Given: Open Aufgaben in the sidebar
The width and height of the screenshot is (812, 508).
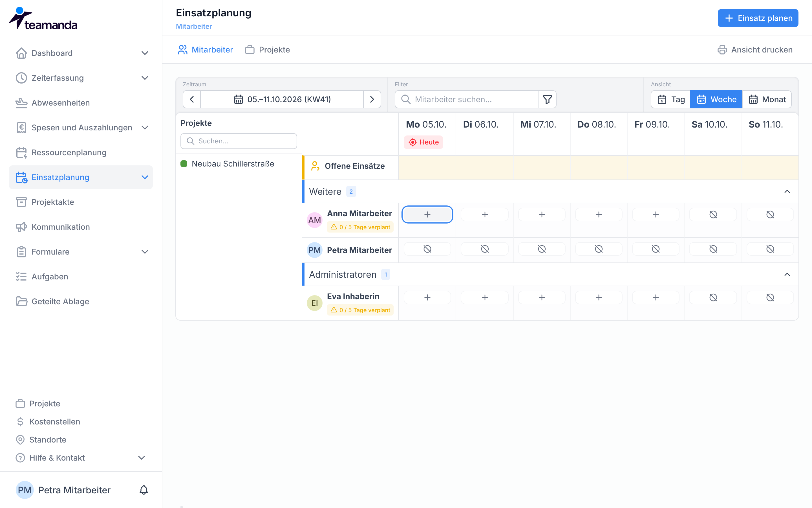Looking at the screenshot, I should [81, 277].
